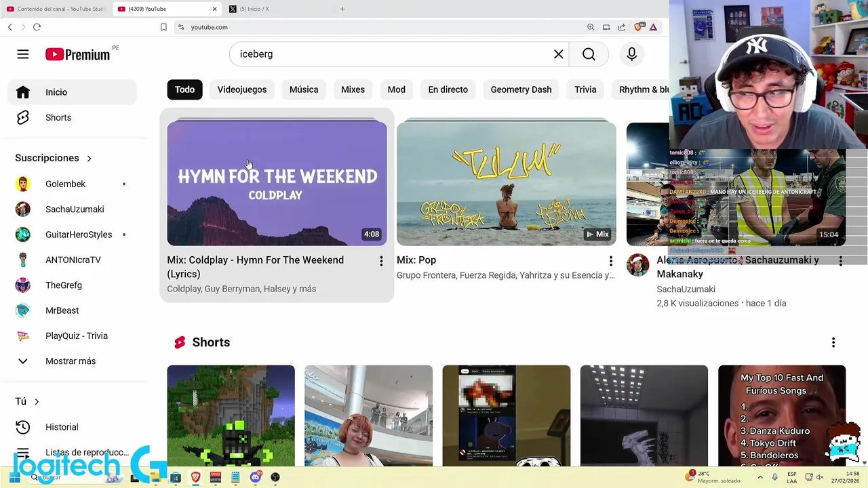Click the Shorts section logo
The width and height of the screenshot is (868, 488).
[x=180, y=342]
